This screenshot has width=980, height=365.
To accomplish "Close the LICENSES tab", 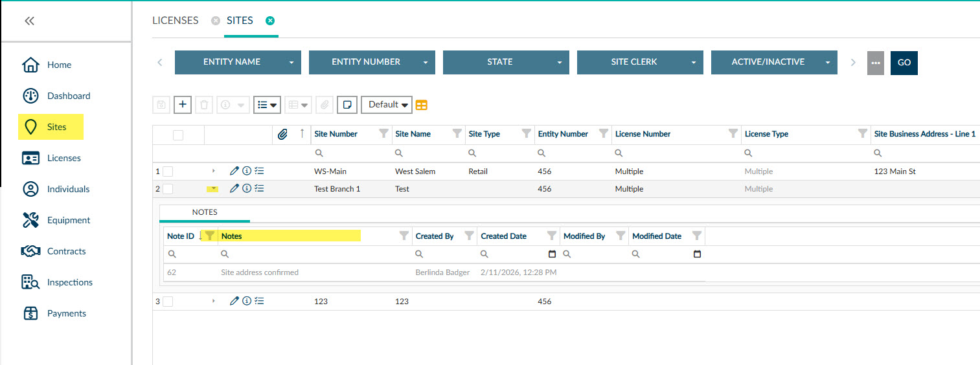I will (216, 21).
